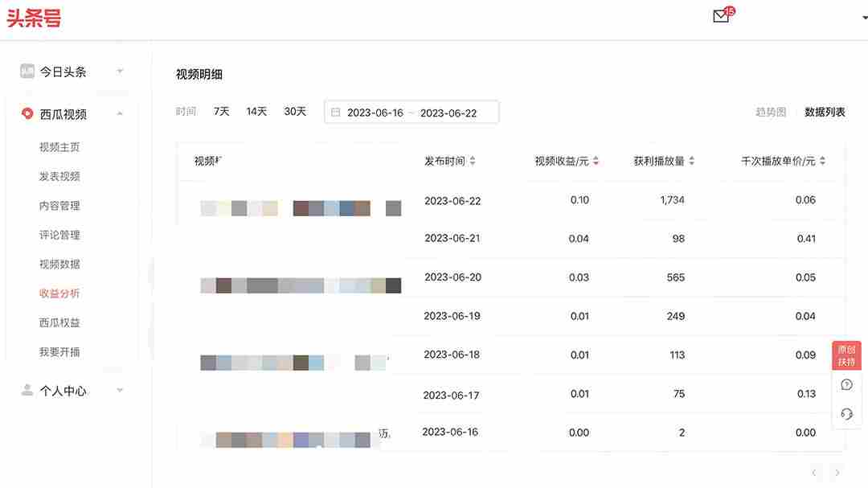Click the play count 75
This screenshot has width=868, height=488.
pos(679,394)
